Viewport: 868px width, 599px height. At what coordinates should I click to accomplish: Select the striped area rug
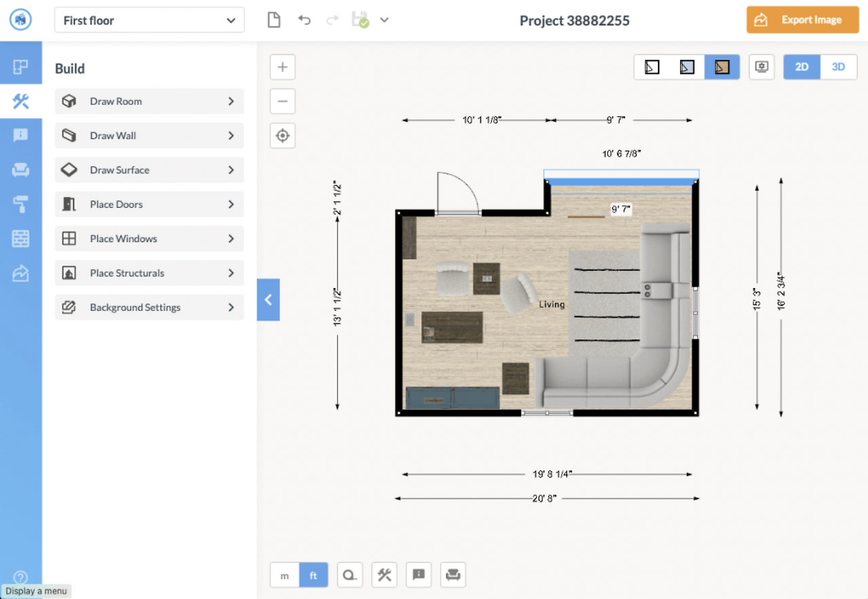pos(604,303)
